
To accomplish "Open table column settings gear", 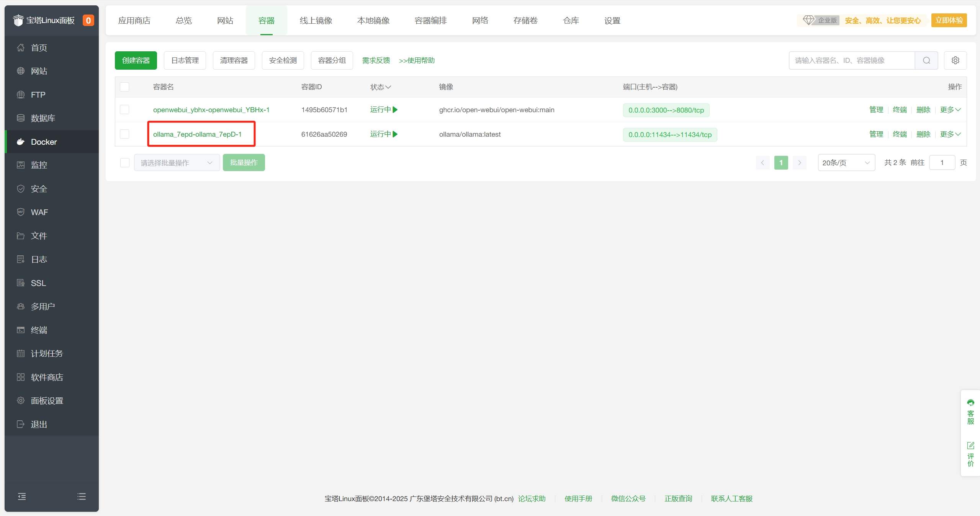I will tap(955, 60).
